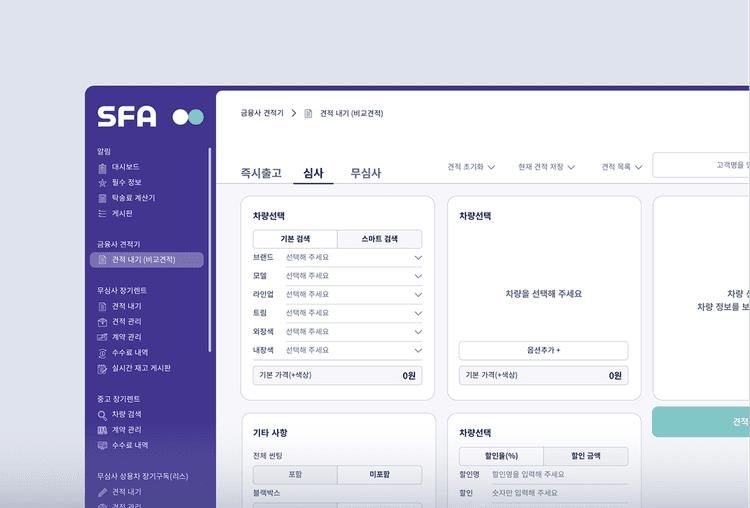Switch to the 무심사 tab
Image resolution: width=750 pixels, height=508 pixels.
pos(366,173)
